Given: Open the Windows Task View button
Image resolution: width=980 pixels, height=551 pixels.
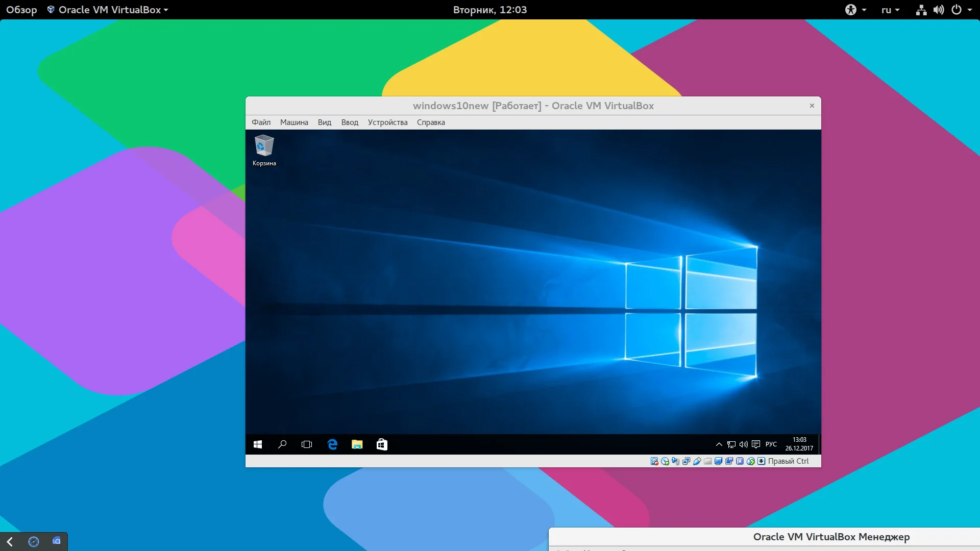Looking at the screenshot, I should (x=307, y=444).
